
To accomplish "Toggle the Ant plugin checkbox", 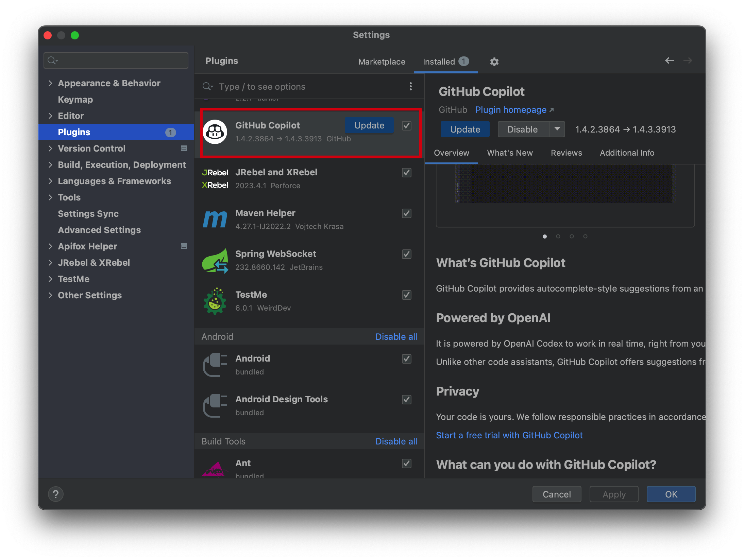I will pyautogui.click(x=407, y=463).
